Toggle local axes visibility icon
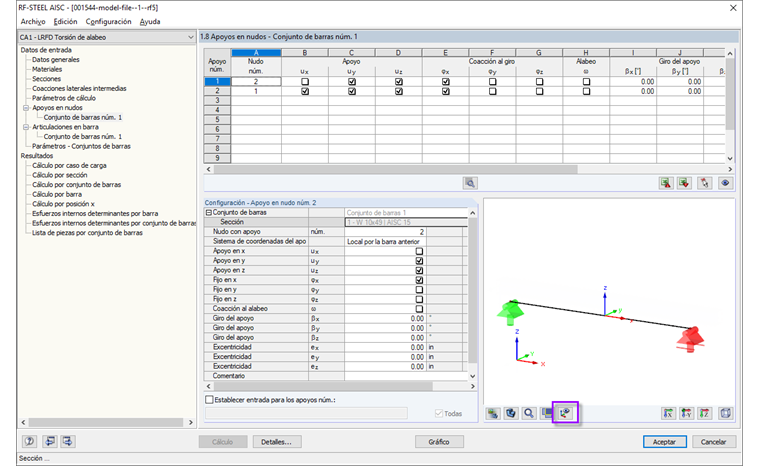This screenshot has width=760, height=466. pos(565,413)
